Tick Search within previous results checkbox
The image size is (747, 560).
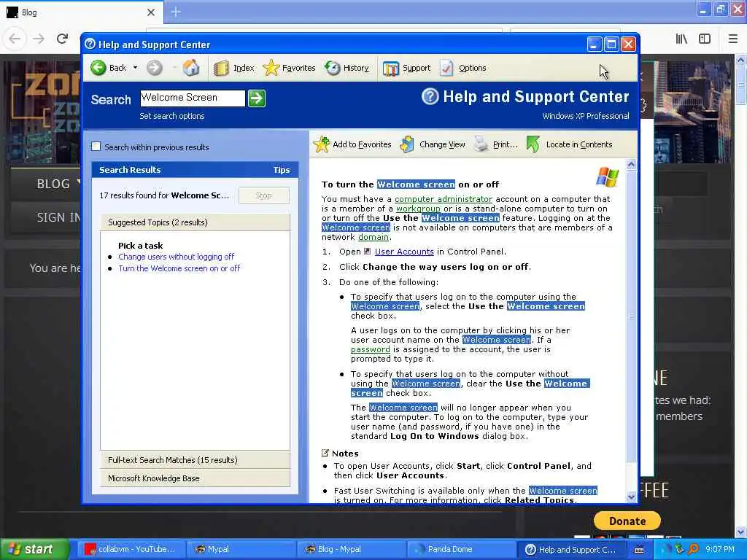click(96, 147)
